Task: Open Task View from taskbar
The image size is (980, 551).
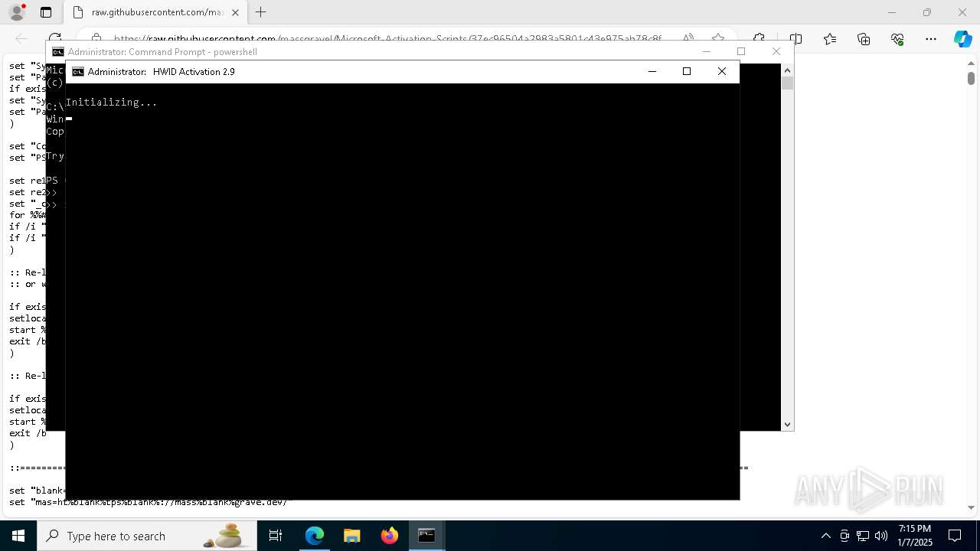Action: coord(276,536)
